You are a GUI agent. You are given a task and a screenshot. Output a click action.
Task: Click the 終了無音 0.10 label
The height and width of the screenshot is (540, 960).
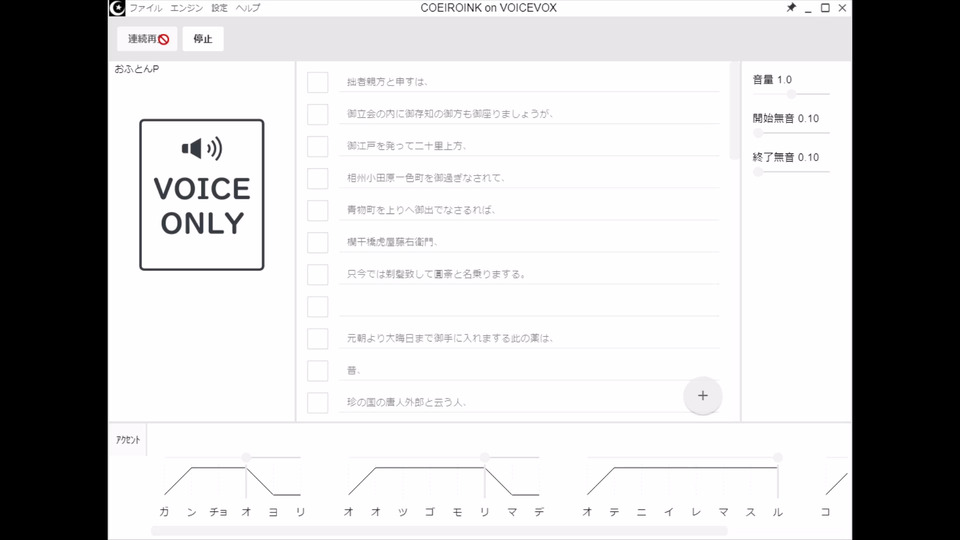[x=786, y=157]
